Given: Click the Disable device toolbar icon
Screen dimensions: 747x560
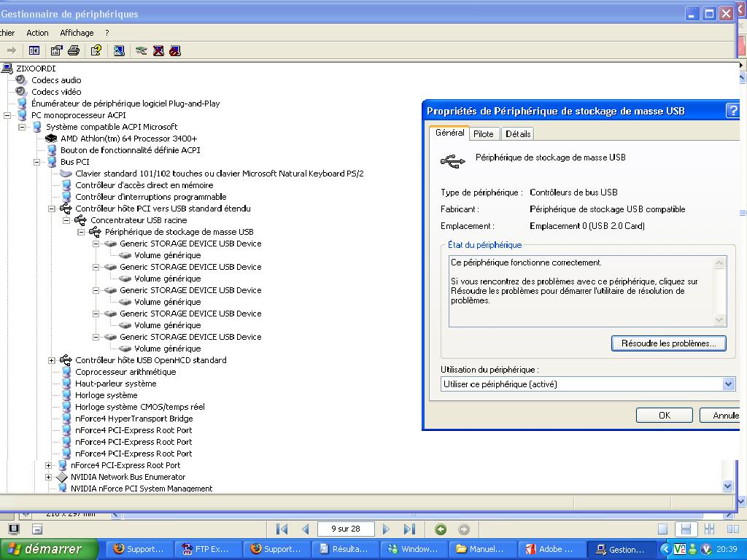Looking at the screenshot, I should coord(175,50).
